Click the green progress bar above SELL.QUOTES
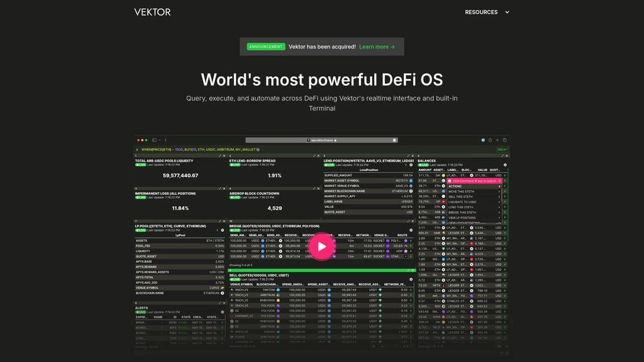Image resolution: width=644 pixels, height=362 pixels. pos(322,270)
